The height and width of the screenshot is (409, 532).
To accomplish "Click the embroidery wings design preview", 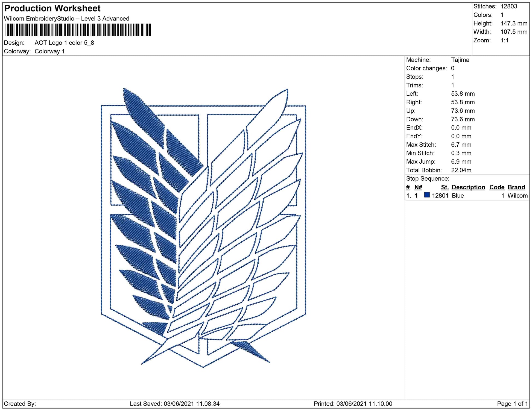I will pyautogui.click(x=203, y=227).
